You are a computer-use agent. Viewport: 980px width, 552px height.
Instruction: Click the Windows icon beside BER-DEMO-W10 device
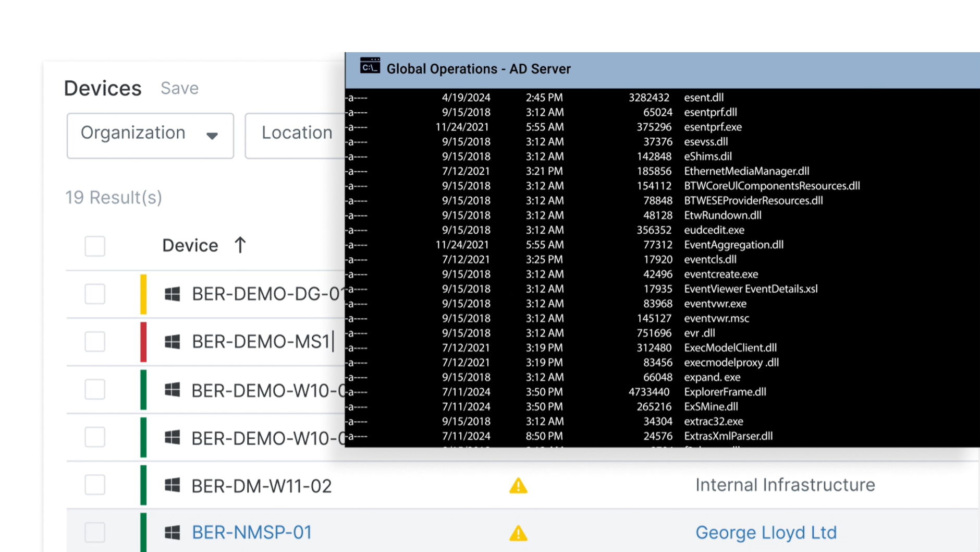pyautogui.click(x=173, y=390)
